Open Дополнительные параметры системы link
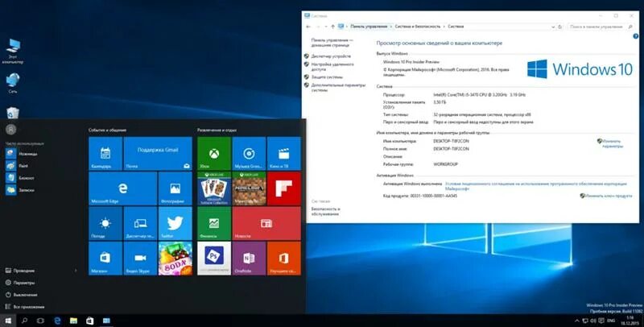Screen dimensions: 644x327 [x=338, y=88]
